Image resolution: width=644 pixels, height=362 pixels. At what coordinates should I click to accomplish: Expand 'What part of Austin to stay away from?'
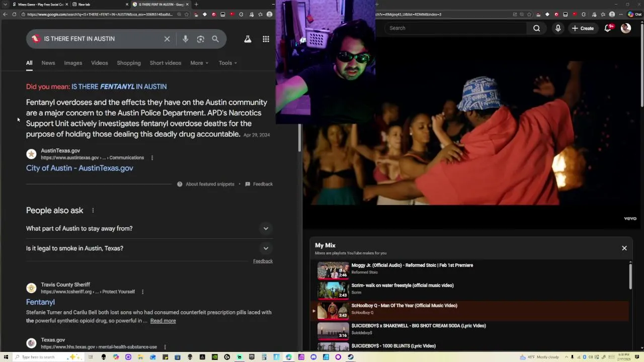tap(149, 228)
